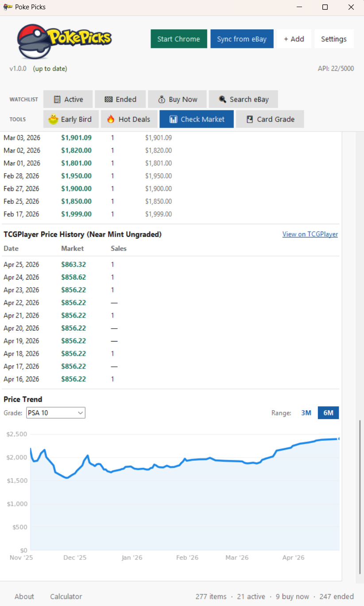Screen dimensions: 364x606
Task: Open the Early Bird tool
Action: coord(71,119)
